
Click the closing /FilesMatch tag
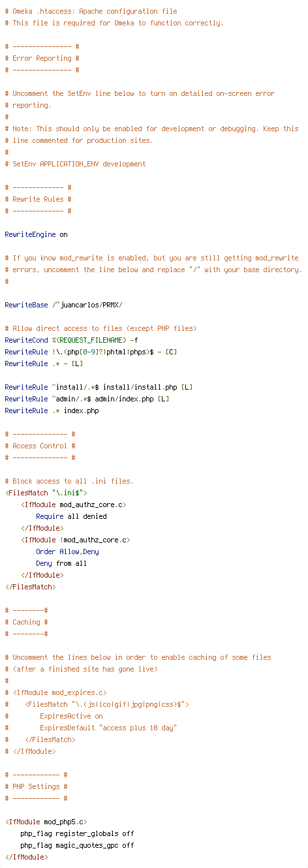click(30, 587)
